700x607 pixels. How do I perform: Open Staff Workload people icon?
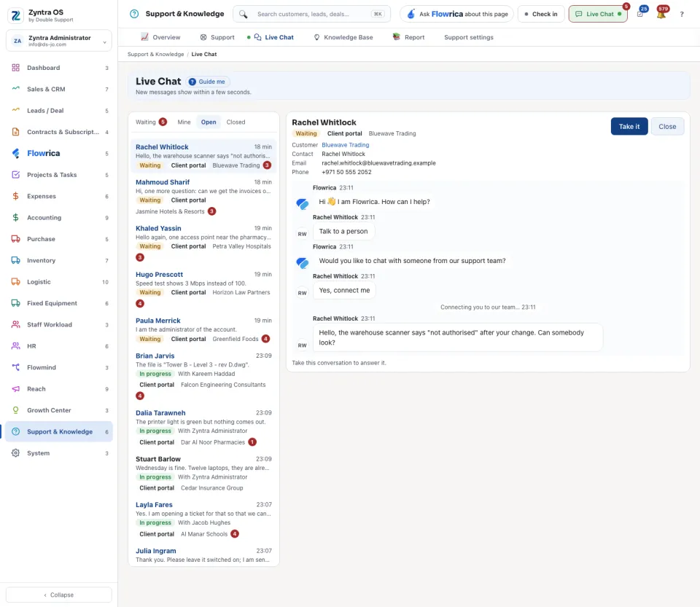[15, 325]
